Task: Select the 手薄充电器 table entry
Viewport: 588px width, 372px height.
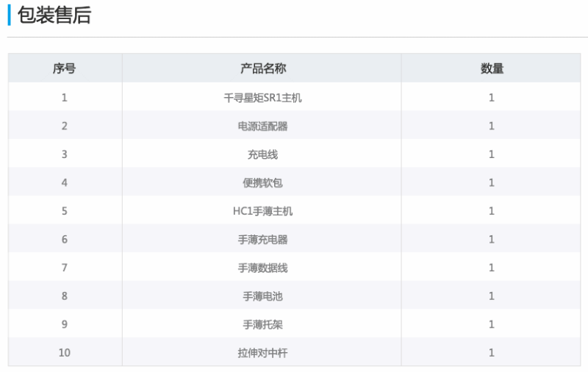Action: pyautogui.click(x=262, y=240)
